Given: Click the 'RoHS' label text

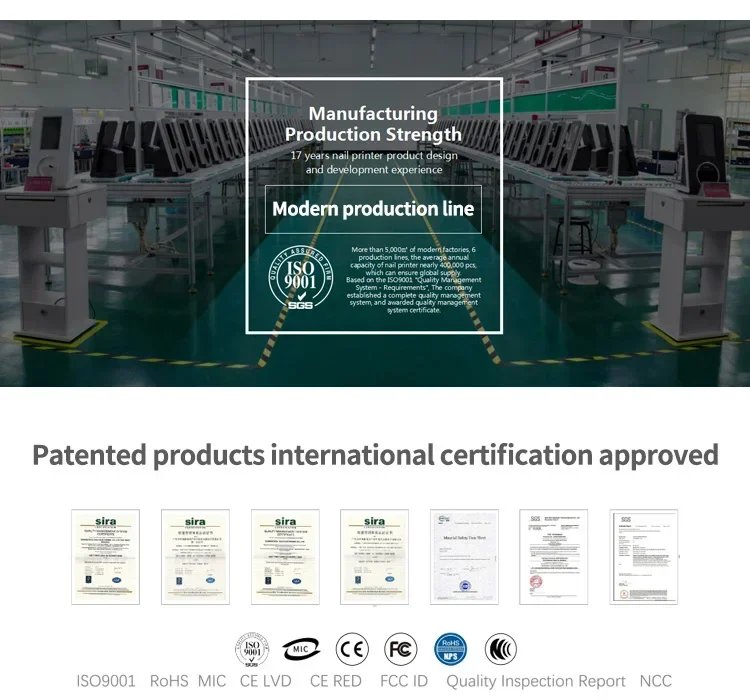Looking at the screenshot, I should click(169, 681).
